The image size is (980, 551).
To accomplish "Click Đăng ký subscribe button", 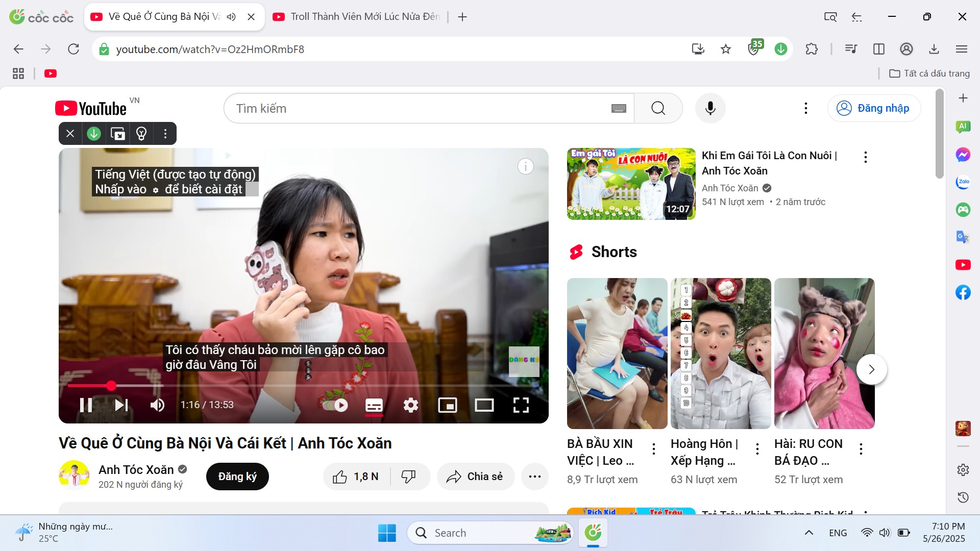I will 237,477.
